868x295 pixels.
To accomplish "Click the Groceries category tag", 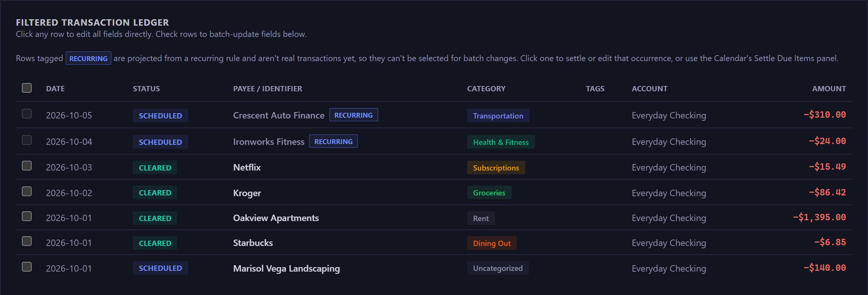I will click(489, 193).
